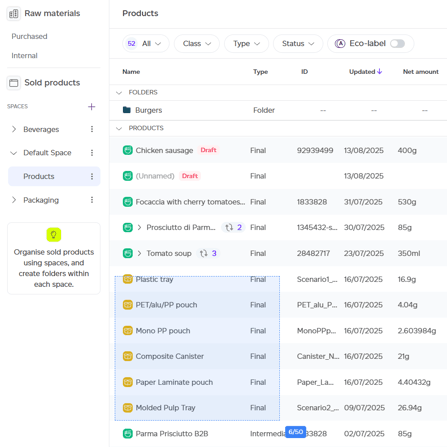Open Internal raw materials

[x=24, y=56]
